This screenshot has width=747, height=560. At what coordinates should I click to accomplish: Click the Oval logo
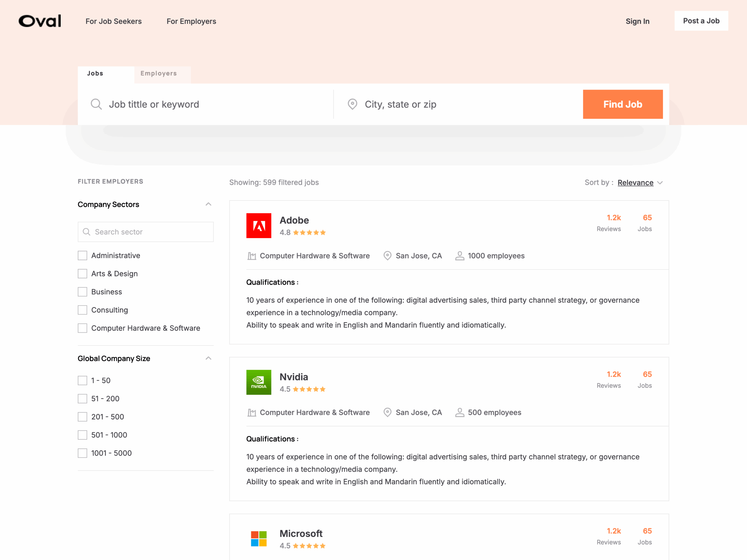(40, 21)
